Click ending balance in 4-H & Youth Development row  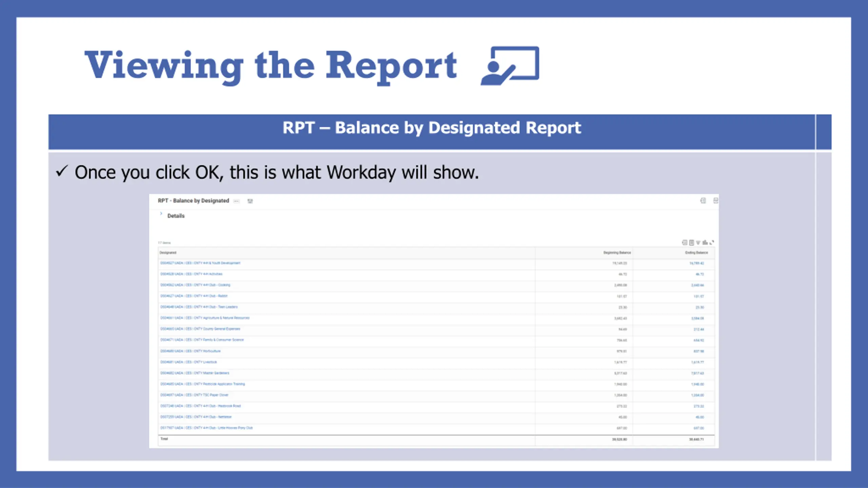pyautogui.click(x=697, y=263)
